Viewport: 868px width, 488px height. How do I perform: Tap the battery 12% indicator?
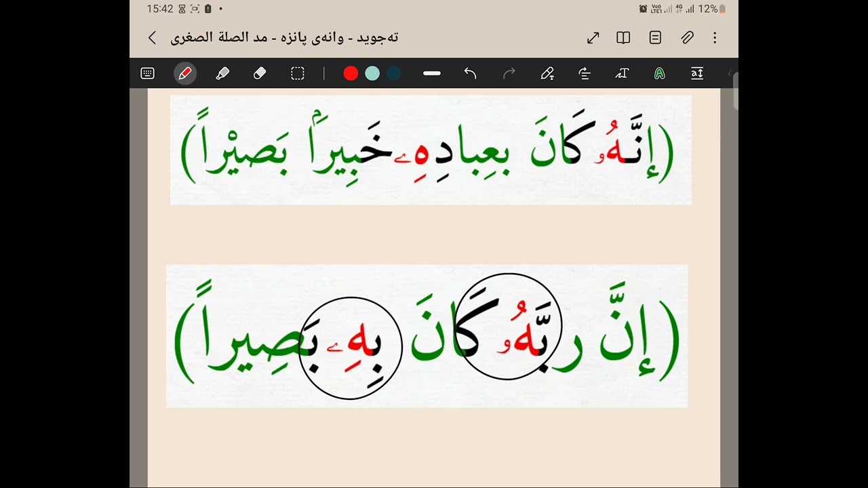(x=712, y=9)
